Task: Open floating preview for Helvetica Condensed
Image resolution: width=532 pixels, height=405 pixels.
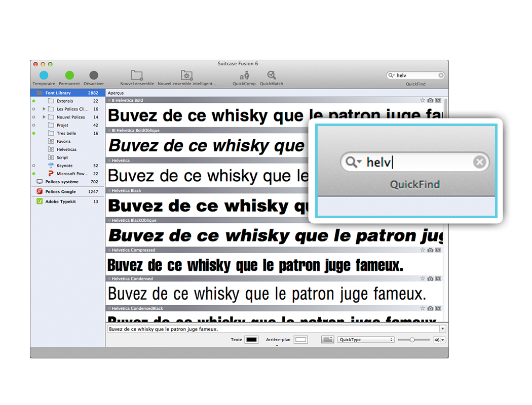Action: [x=438, y=278]
